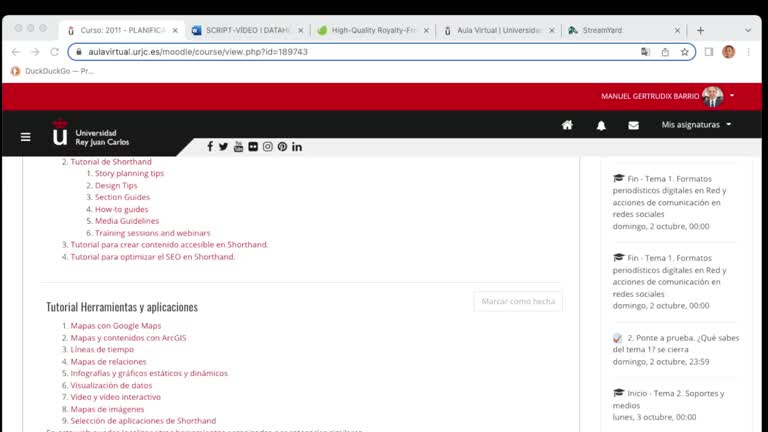Open a new browser tab
This screenshot has height=432, width=768.
(700, 30)
